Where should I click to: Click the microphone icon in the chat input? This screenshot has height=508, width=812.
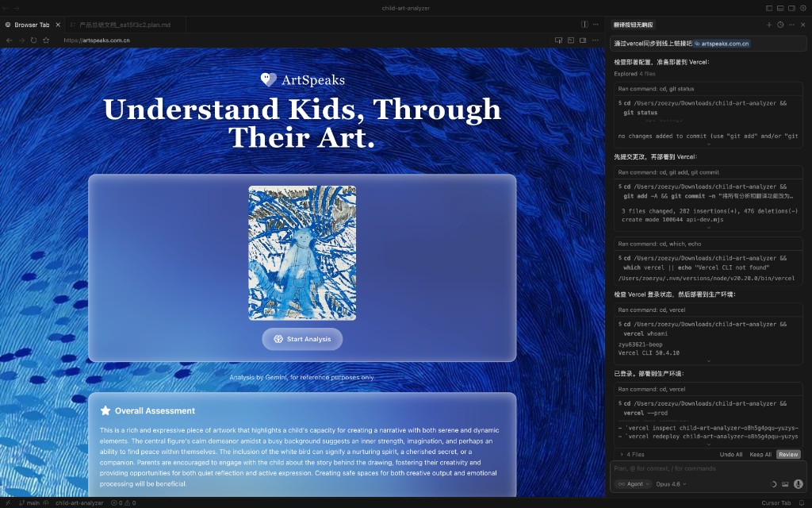point(799,483)
